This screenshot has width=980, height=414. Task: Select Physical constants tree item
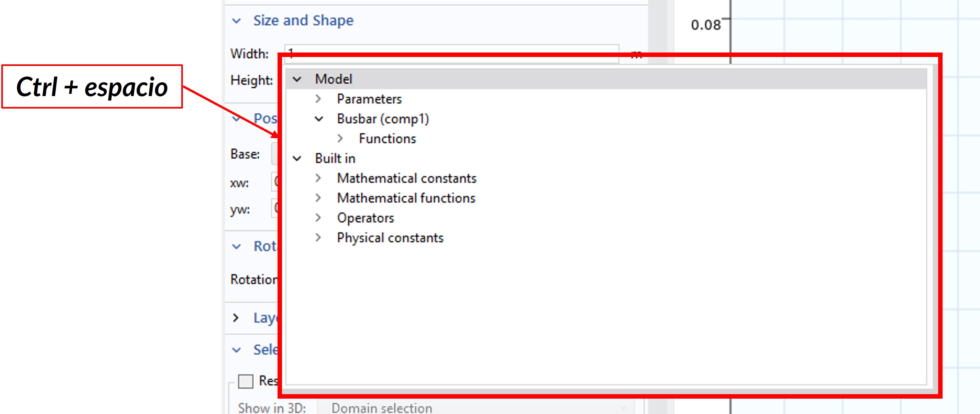[390, 238]
